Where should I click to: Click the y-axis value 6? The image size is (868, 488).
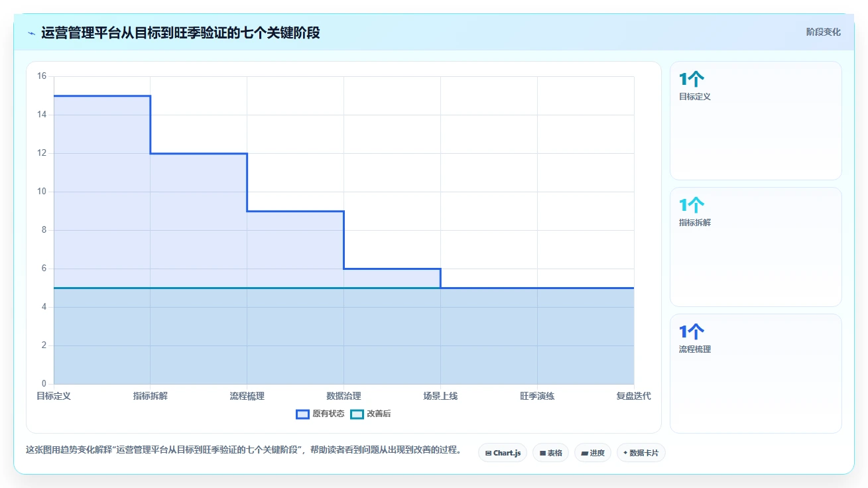[x=44, y=269]
